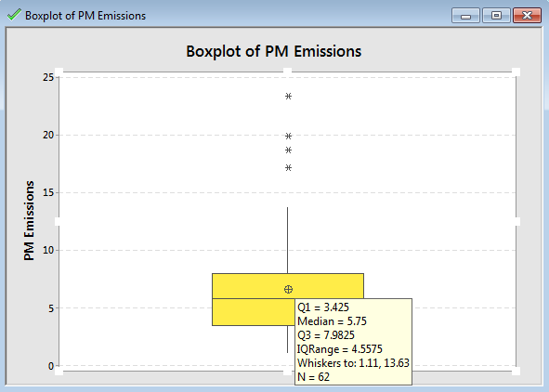Screen dimensions: 549x392
Task: Select the PM Emissions y-axis label
Action: tap(30, 221)
